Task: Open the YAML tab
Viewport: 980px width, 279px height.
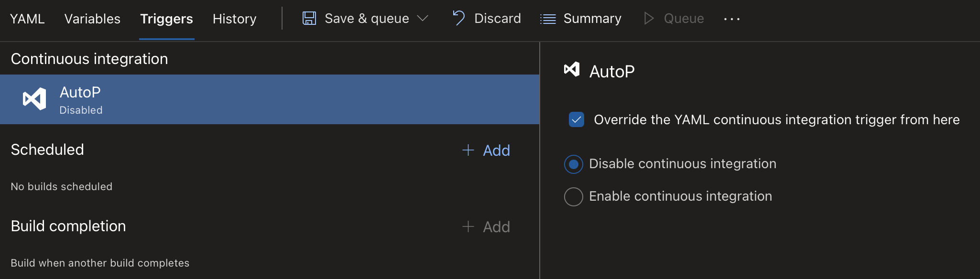Action: (x=27, y=19)
